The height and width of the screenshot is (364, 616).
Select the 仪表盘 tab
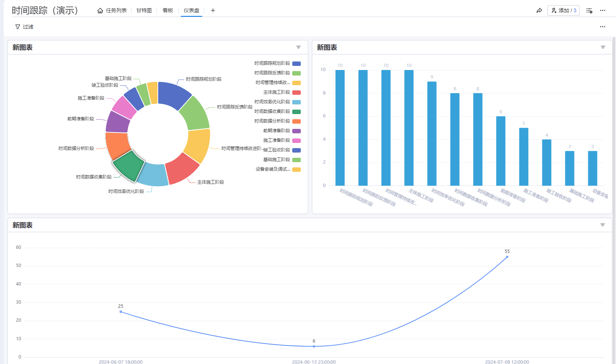point(192,10)
